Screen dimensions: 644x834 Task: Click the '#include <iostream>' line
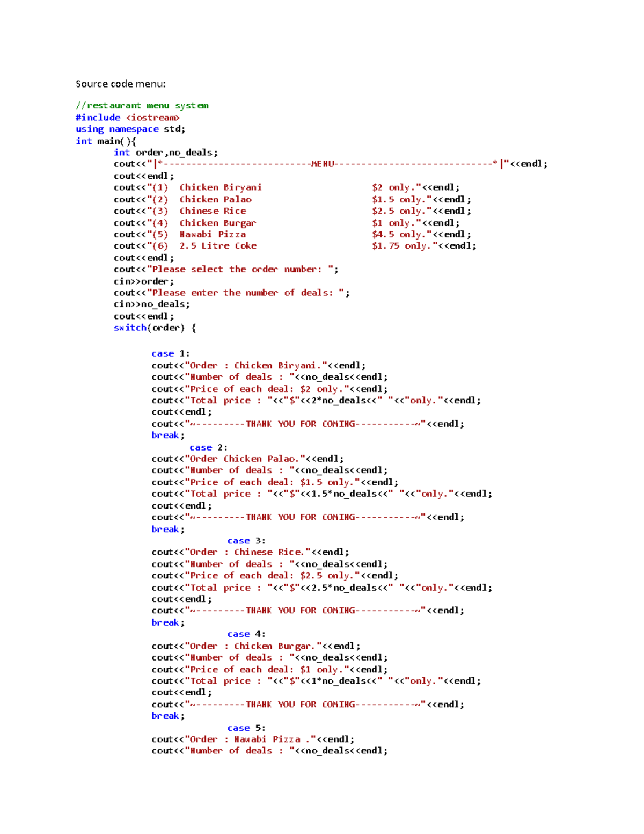128,118
